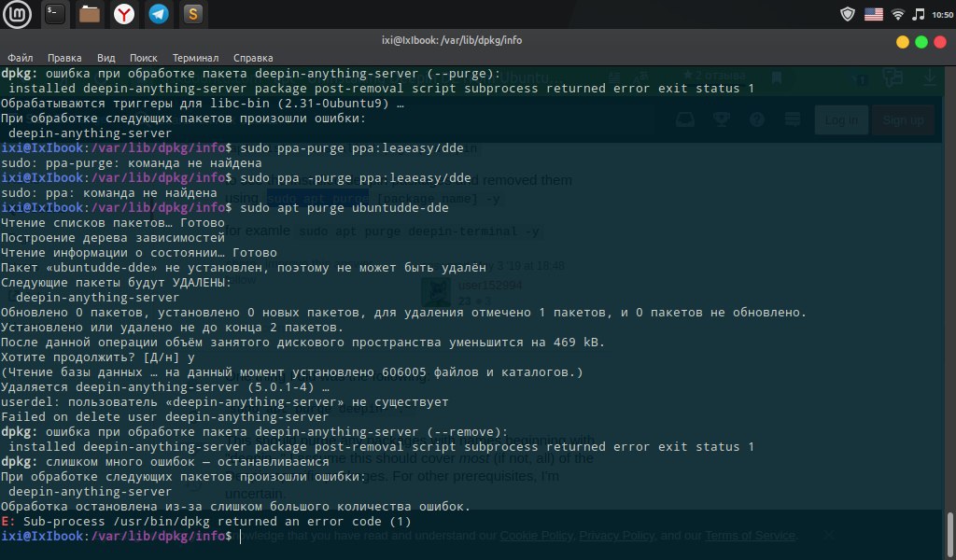956x560 pixels.
Task: Open the Wi-Fi network tray icon
Action: (x=897, y=14)
